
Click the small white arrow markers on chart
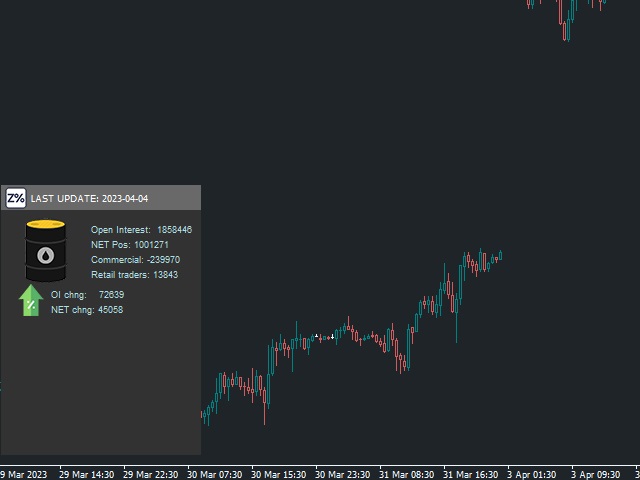324,336
